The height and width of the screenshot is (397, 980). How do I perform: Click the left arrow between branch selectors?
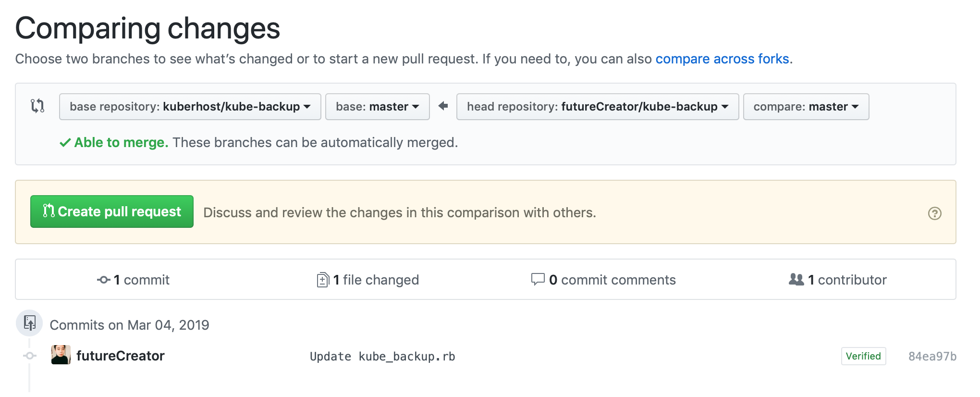pyautogui.click(x=443, y=106)
